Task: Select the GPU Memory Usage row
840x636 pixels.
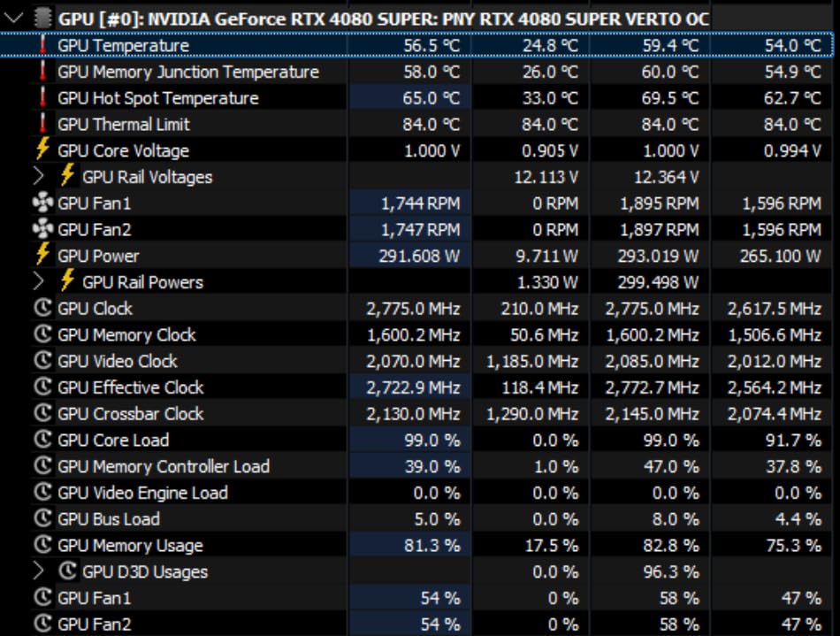Action: pos(130,546)
